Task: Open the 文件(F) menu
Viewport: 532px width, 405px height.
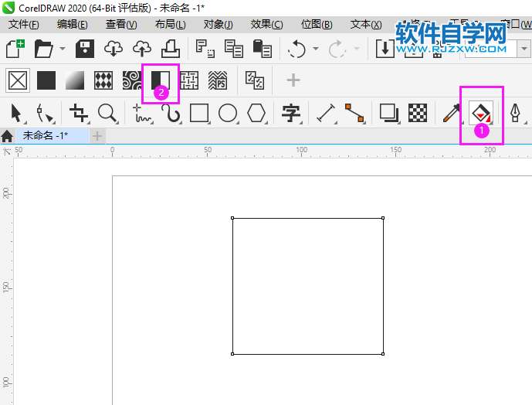Action: pyautogui.click(x=24, y=25)
